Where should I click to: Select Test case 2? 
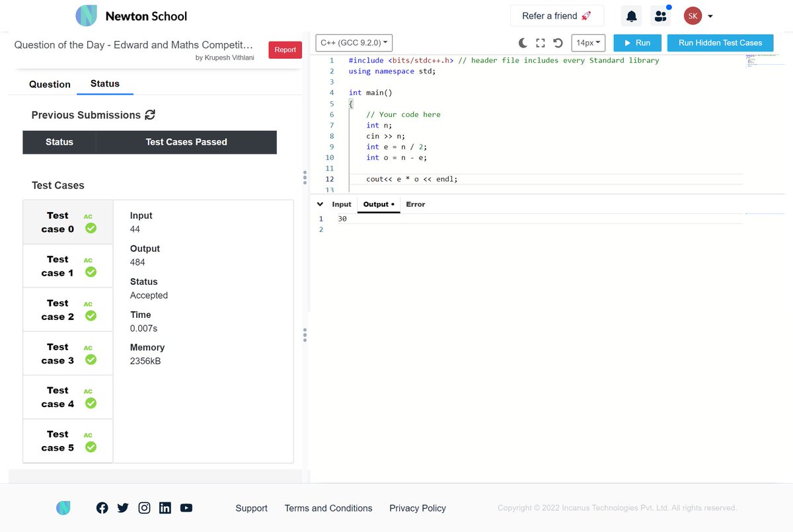[x=68, y=309]
